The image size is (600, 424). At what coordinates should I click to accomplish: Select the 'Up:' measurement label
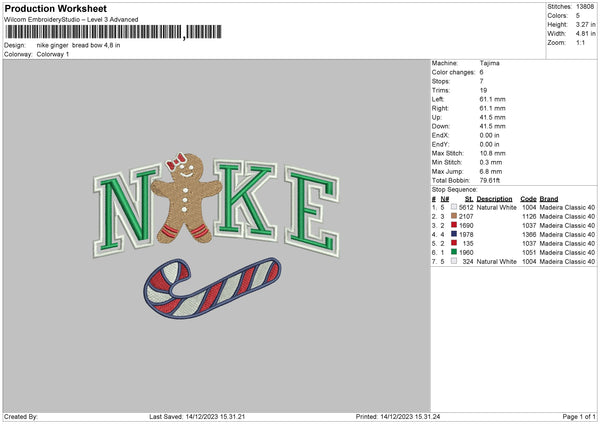(437, 117)
